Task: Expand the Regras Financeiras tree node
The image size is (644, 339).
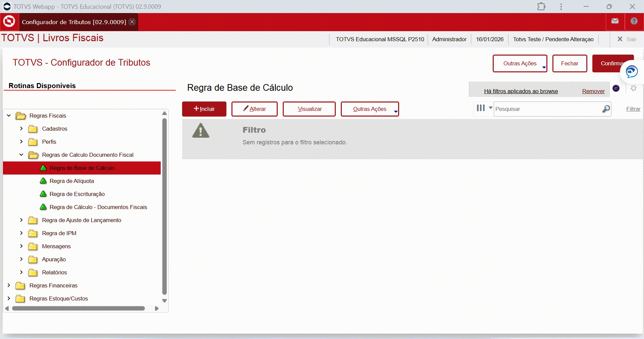Action: point(9,285)
